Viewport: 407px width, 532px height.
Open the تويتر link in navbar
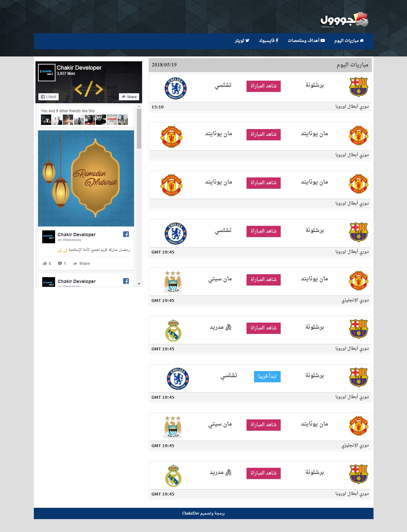(x=242, y=41)
